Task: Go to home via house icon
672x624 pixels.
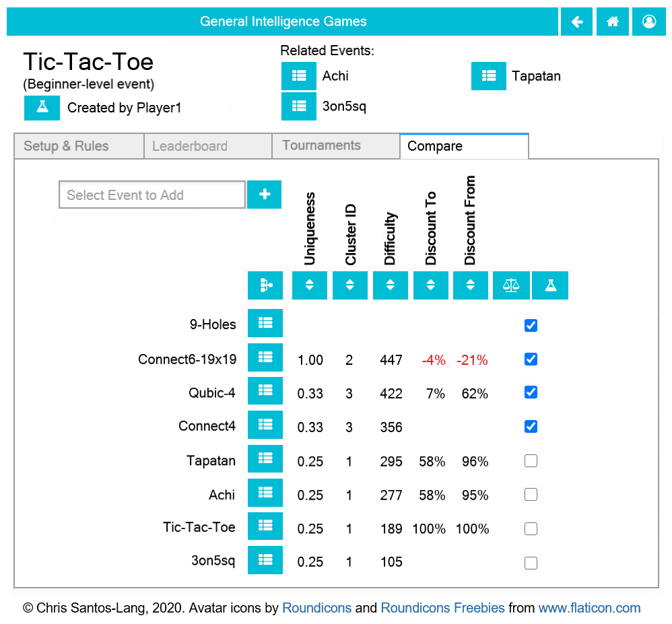Action: [613, 22]
